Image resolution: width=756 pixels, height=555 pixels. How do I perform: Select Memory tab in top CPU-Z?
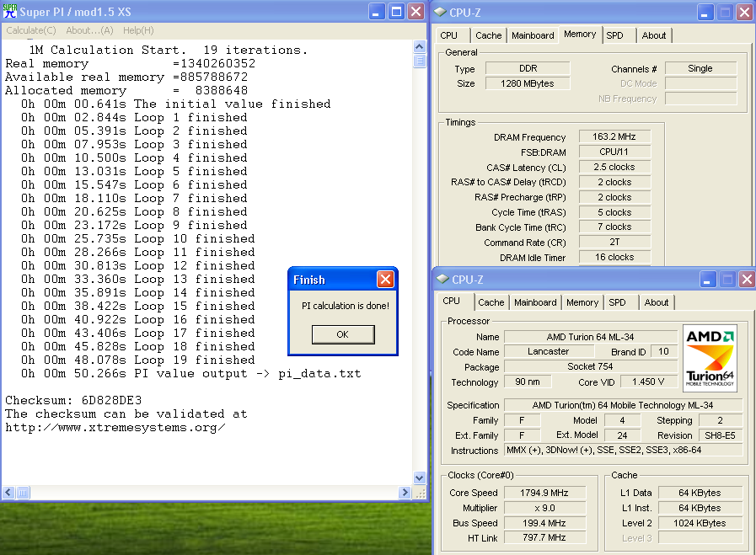click(580, 35)
